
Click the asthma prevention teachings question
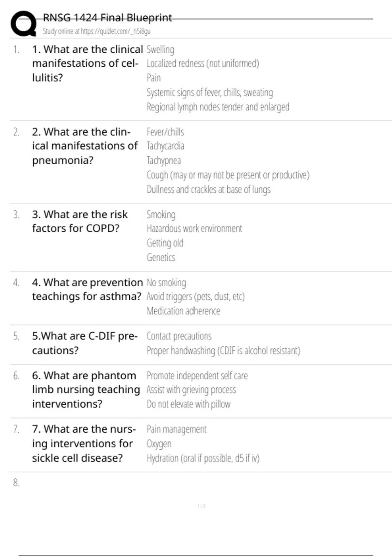(x=87, y=289)
